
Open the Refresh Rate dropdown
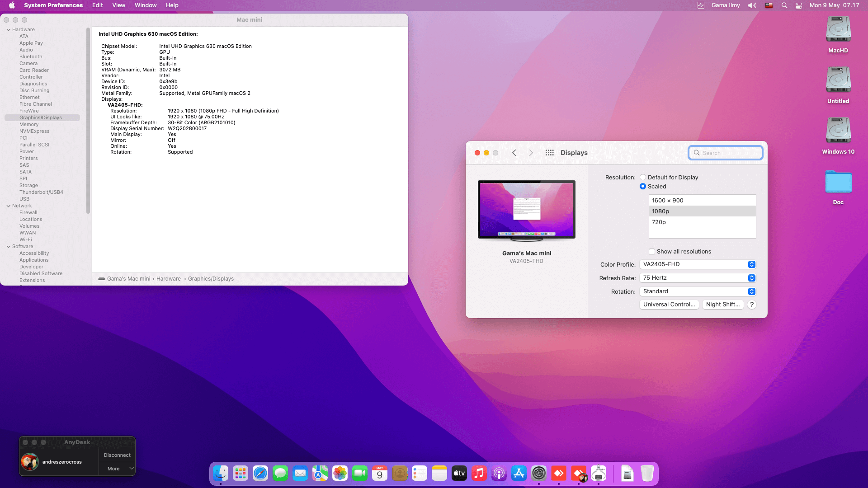click(698, 278)
